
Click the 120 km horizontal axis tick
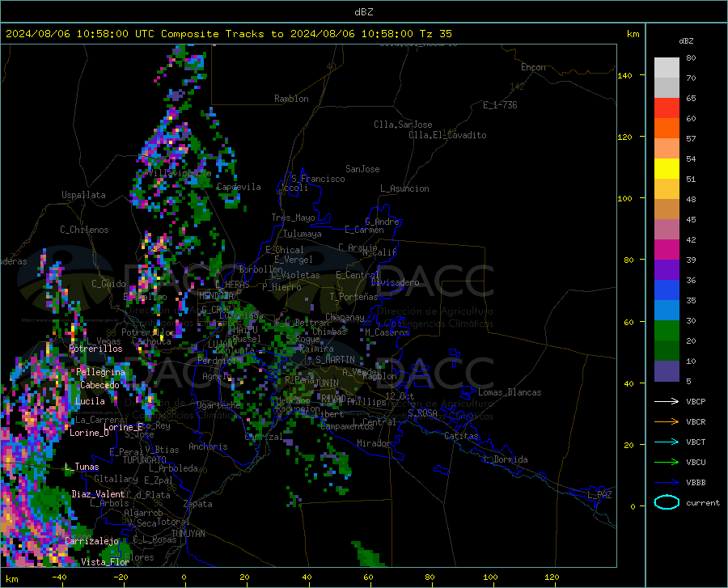click(x=552, y=577)
